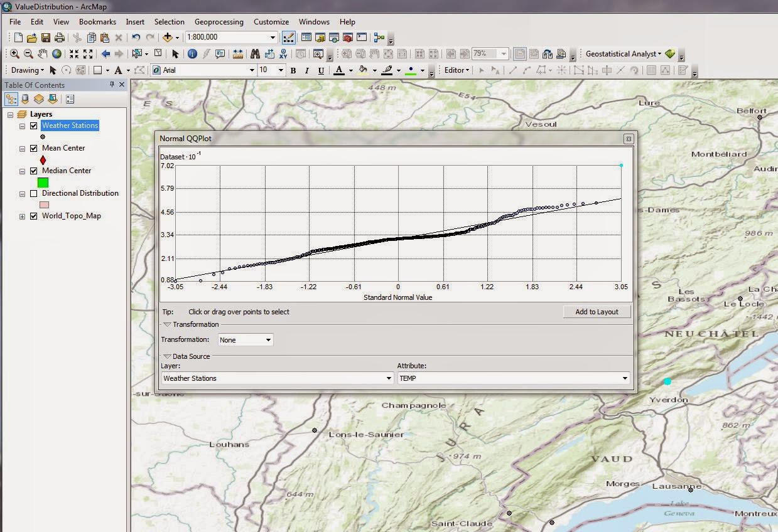The width and height of the screenshot is (778, 532).
Task: Activate the Find (binoculars) tool
Action: pyautogui.click(x=256, y=54)
